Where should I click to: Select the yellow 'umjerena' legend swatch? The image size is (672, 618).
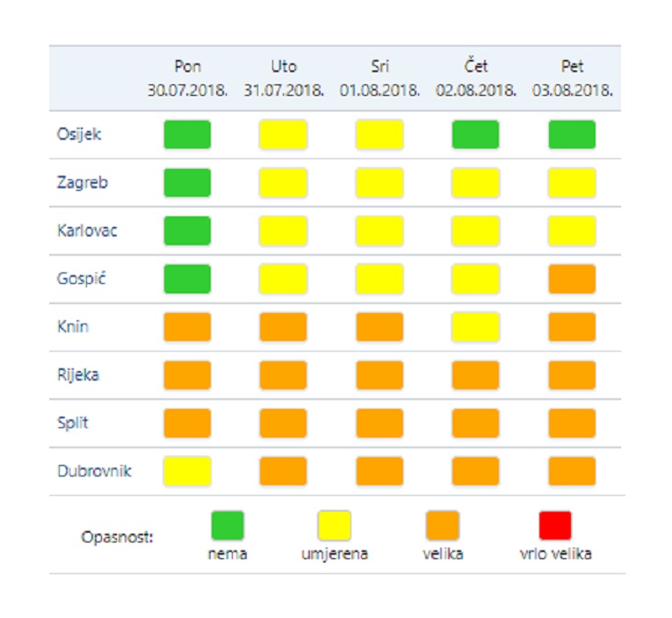(334, 526)
